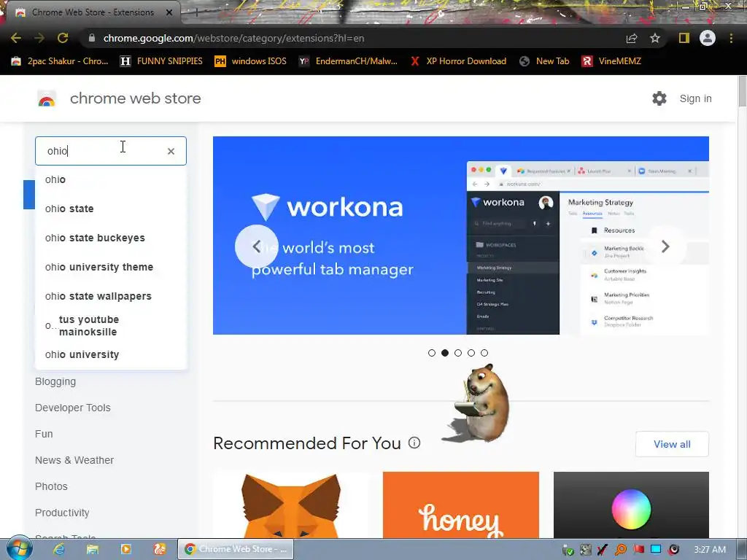
Task: Open the Chrome side panel icon
Action: 684,38
